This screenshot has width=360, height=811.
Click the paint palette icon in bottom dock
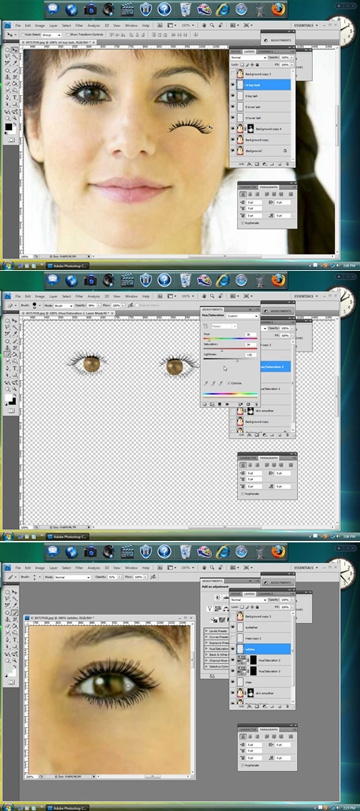204,551
